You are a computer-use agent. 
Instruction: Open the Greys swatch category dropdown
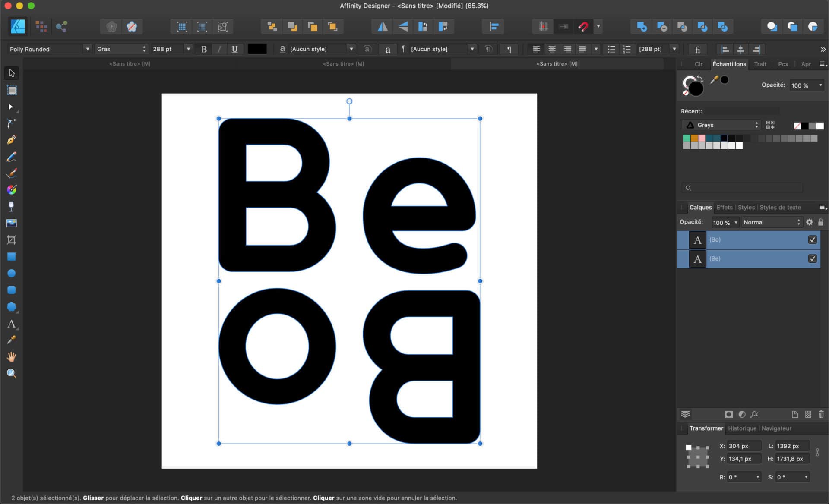756,125
